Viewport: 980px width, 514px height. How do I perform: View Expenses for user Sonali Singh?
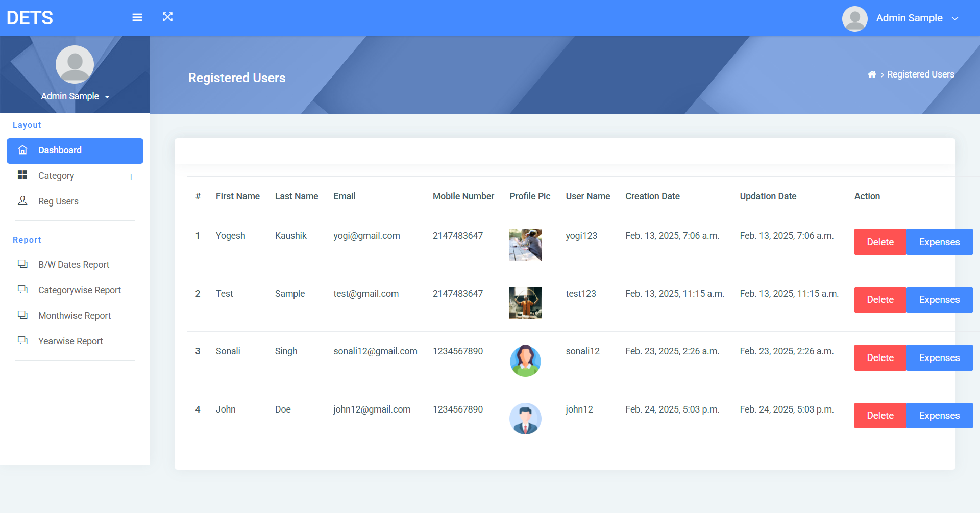click(x=939, y=358)
